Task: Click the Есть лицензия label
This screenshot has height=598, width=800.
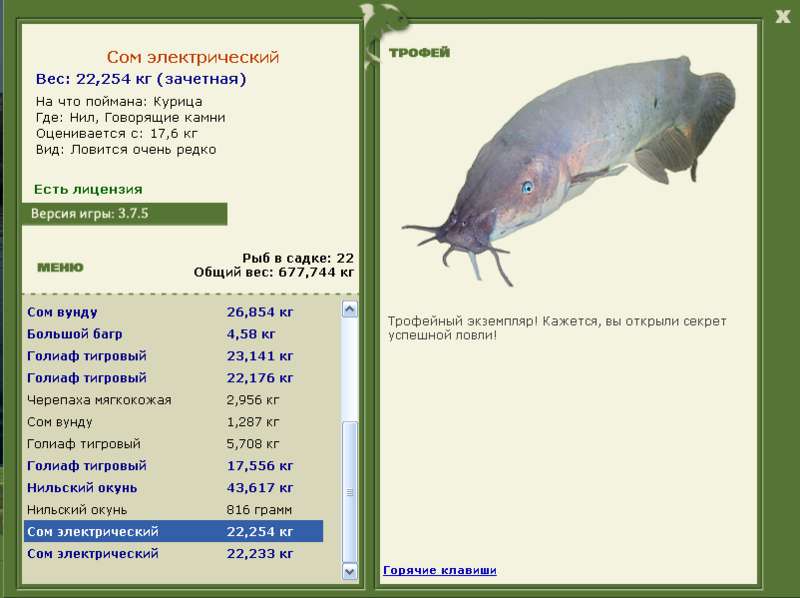Action: [x=88, y=189]
